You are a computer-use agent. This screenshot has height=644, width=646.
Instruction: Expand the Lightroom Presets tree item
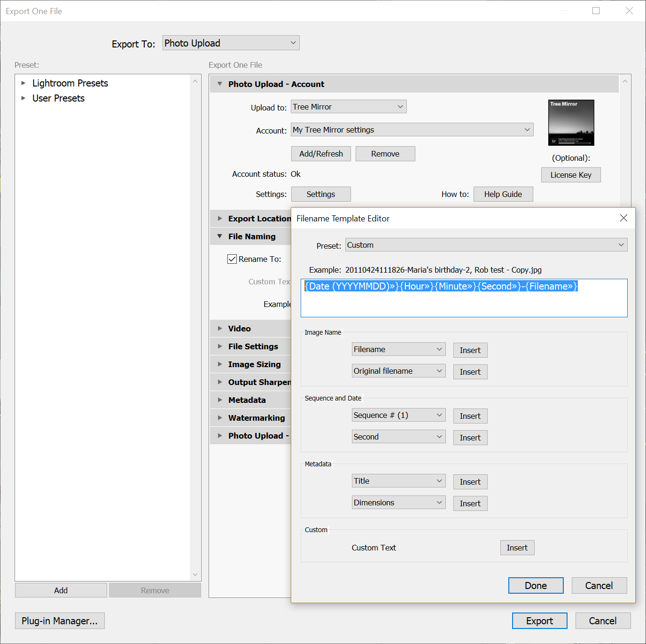click(23, 83)
